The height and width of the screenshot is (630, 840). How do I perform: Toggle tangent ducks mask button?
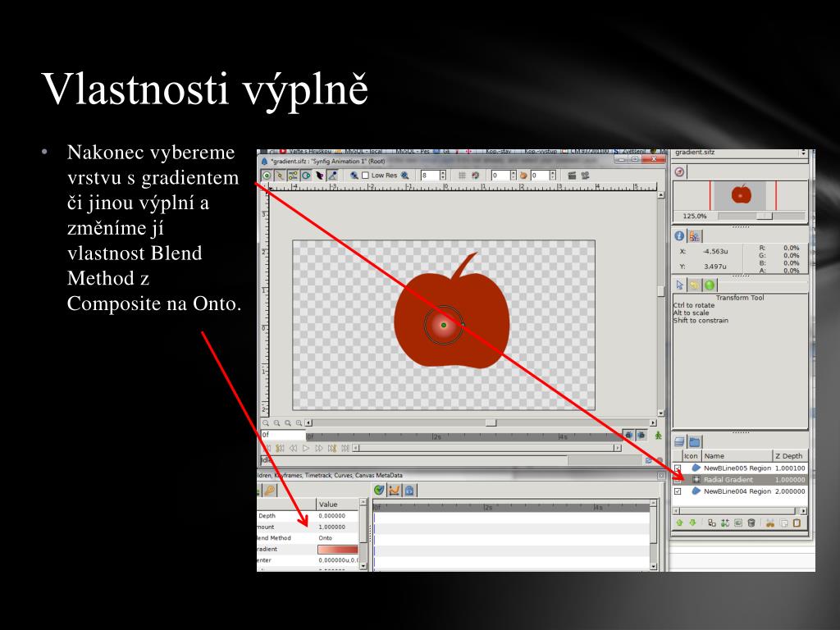coord(293,176)
